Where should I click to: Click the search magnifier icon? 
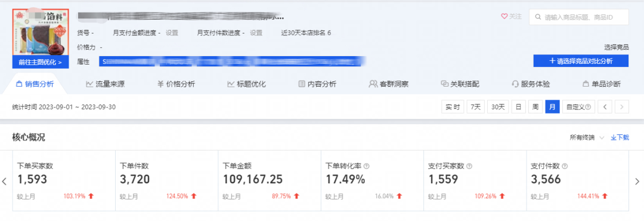pos(538,17)
